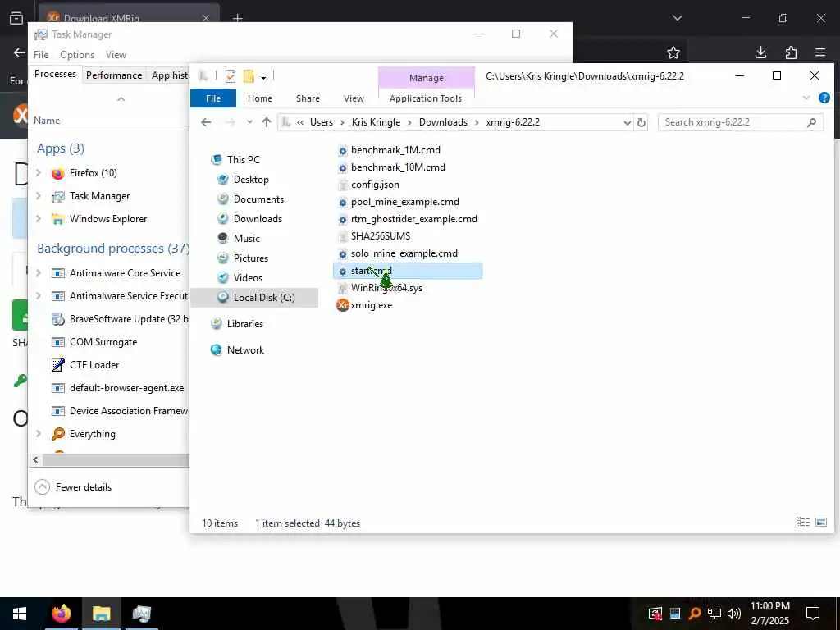840x630 pixels.
Task: Select Documents in navigation pane
Action: pyautogui.click(x=258, y=199)
